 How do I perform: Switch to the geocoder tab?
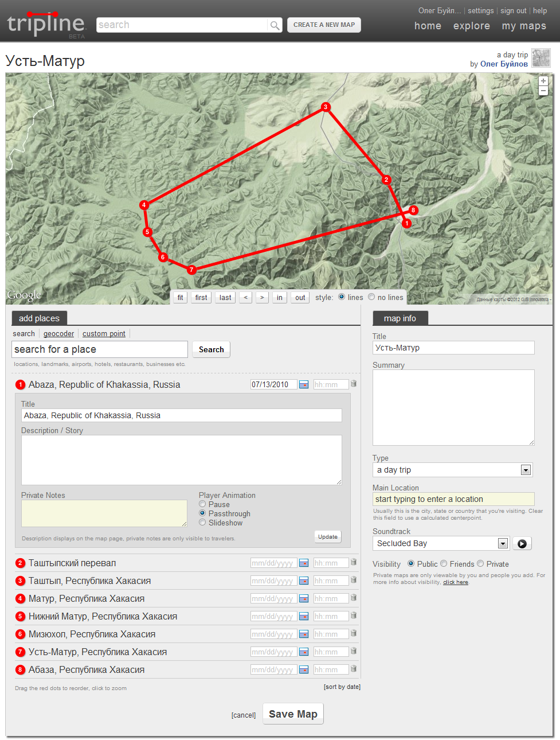coord(58,334)
